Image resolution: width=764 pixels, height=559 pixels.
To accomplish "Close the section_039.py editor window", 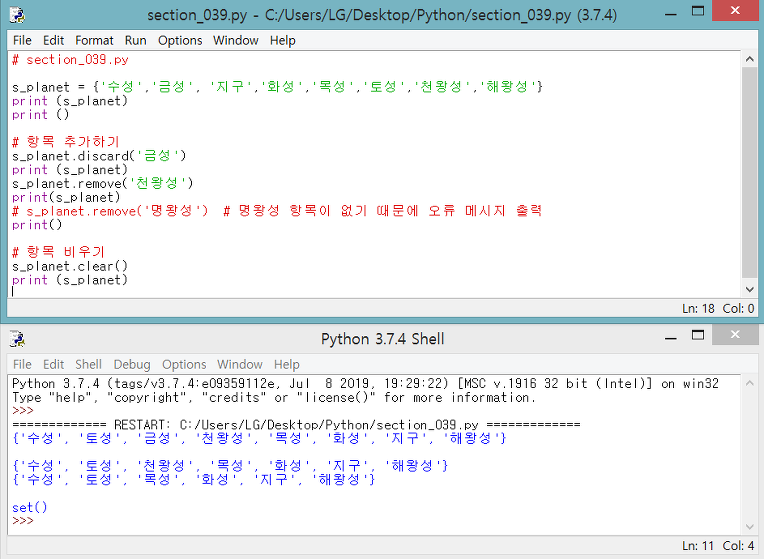I will point(735,11).
